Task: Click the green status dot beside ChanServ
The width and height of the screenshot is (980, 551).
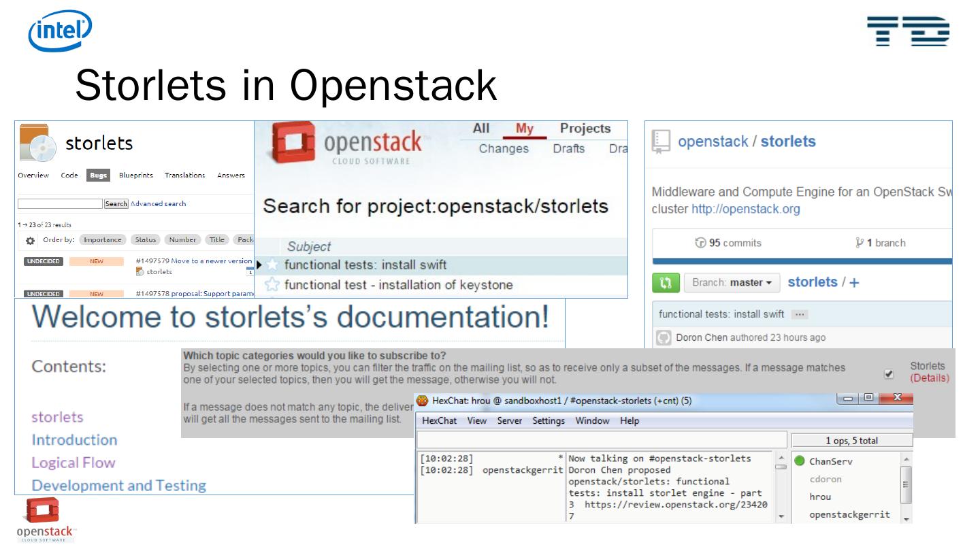Action: (x=800, y=461)
